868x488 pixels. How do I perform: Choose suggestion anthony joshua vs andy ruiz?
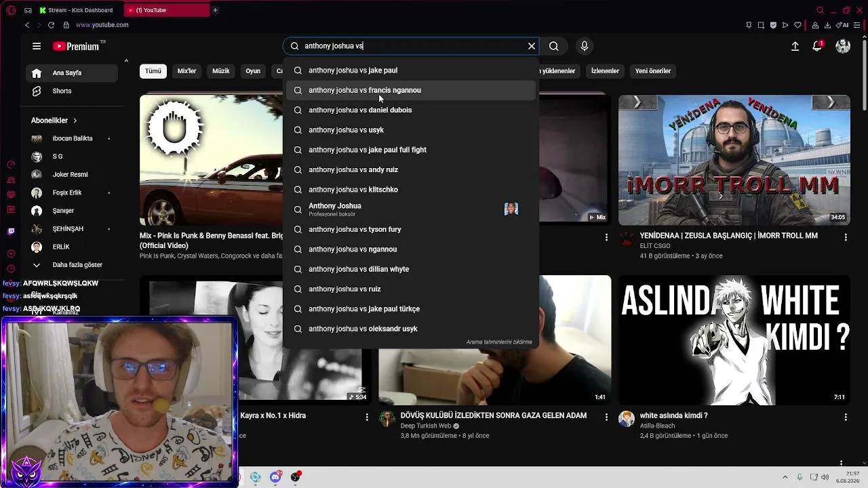[x=411, y=169]
